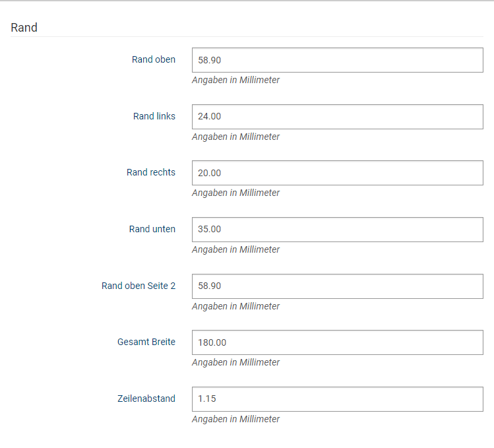The height and width of the screenshot is (448, 494).
Task: Click the Millimeter hint under Gesamt Breite
Action: coord(235,363)
